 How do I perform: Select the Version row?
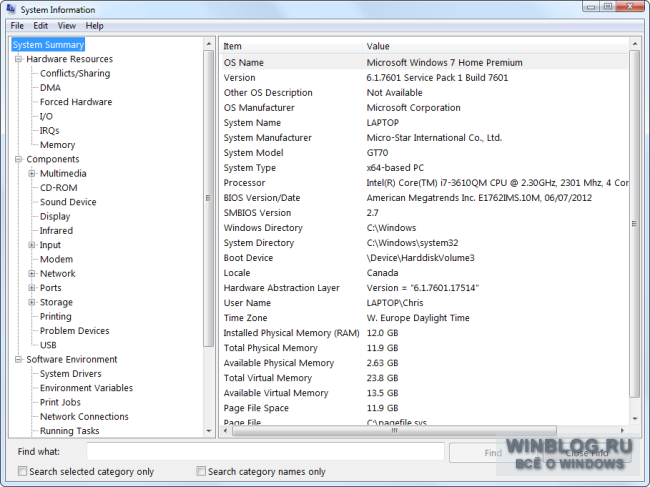(x=424, y=78)
